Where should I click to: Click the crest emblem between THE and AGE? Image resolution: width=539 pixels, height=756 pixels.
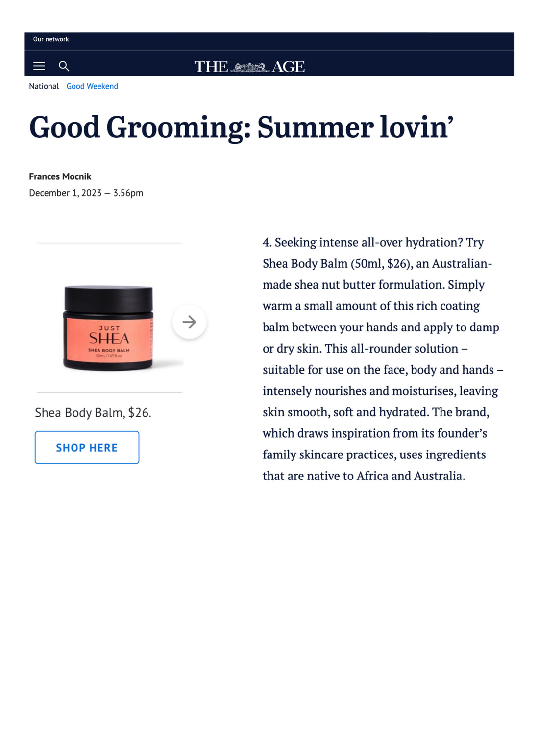(x=249, y=67)
